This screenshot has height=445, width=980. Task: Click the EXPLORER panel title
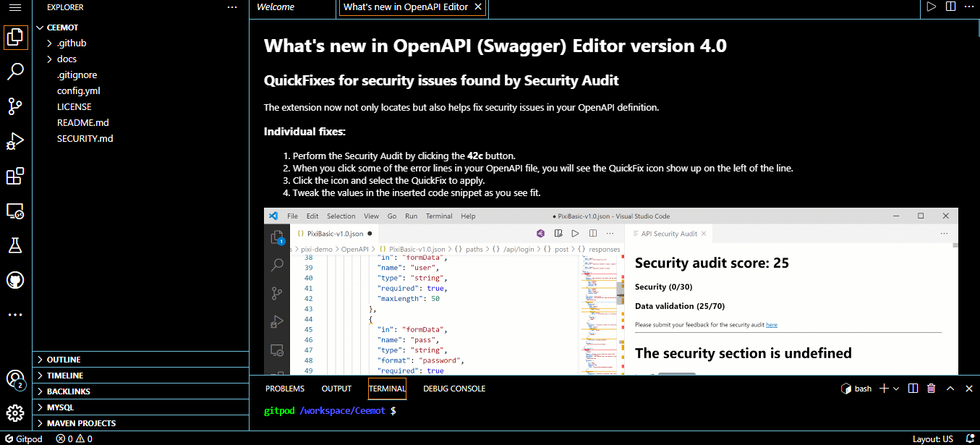click(x=65, y=7)
